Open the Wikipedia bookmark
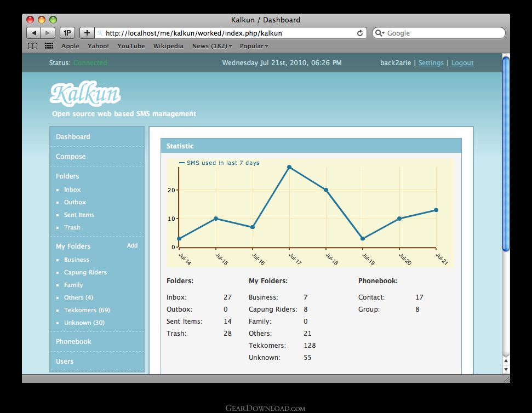 [x=168, y=46]
